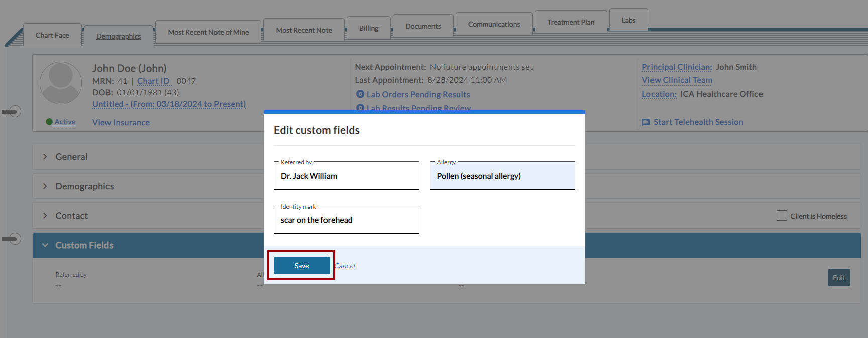View the Treatment Plan tab

(571, 22)
